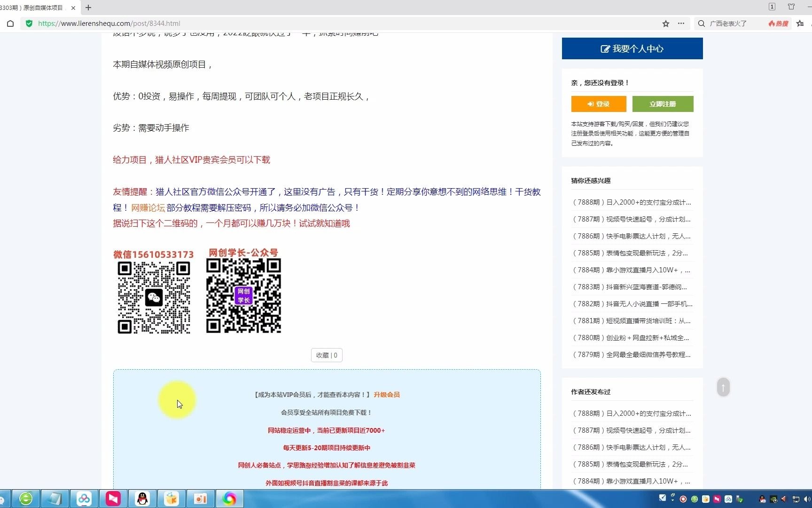Click the red record tray icon
This screenshot has width=812, height=508.
click(683, 499)
